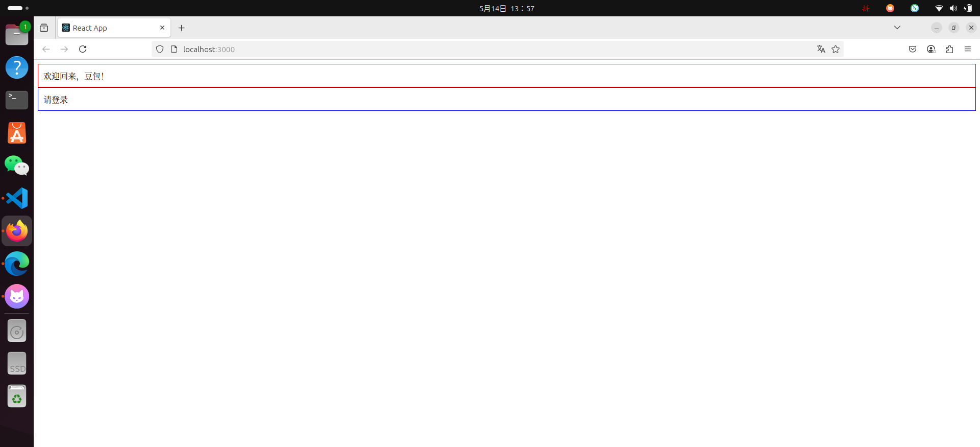Go back one page

[46, 49]
